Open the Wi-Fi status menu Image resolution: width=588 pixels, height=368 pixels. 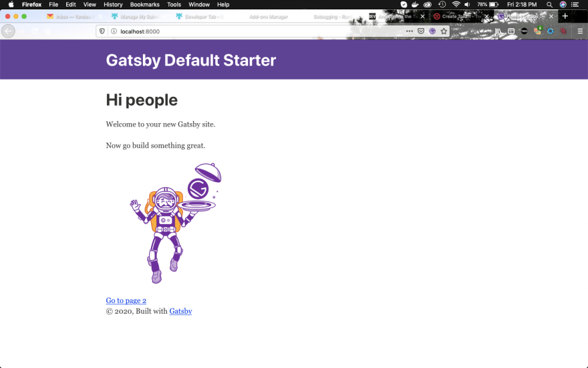456,5
